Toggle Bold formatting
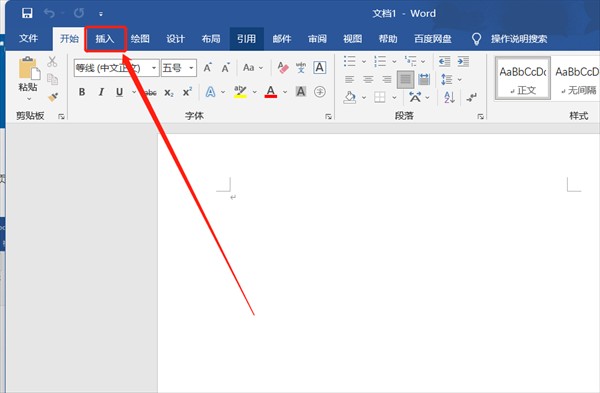The height and width of the screenshot is (393, 600). pyautogui.click(x=82, y=92)
